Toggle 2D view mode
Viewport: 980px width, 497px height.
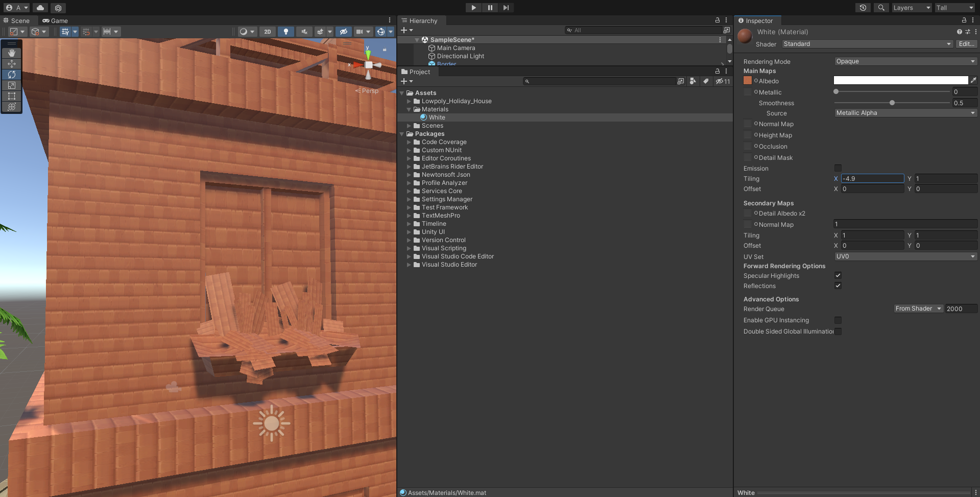tap(267, 32)
